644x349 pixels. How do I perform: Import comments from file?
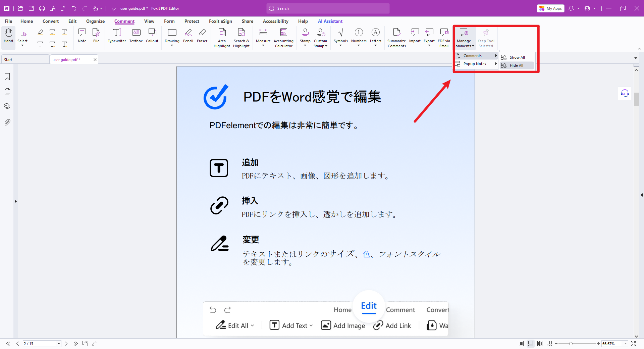[415, 36]
